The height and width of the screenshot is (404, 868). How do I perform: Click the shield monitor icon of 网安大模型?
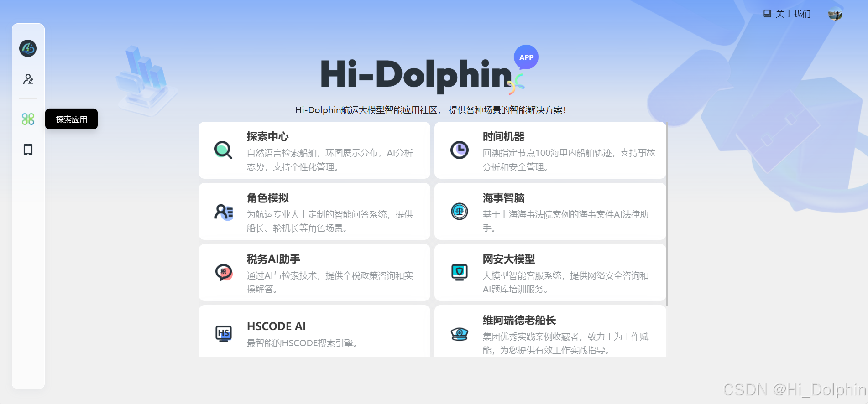[x=460, y=272]
